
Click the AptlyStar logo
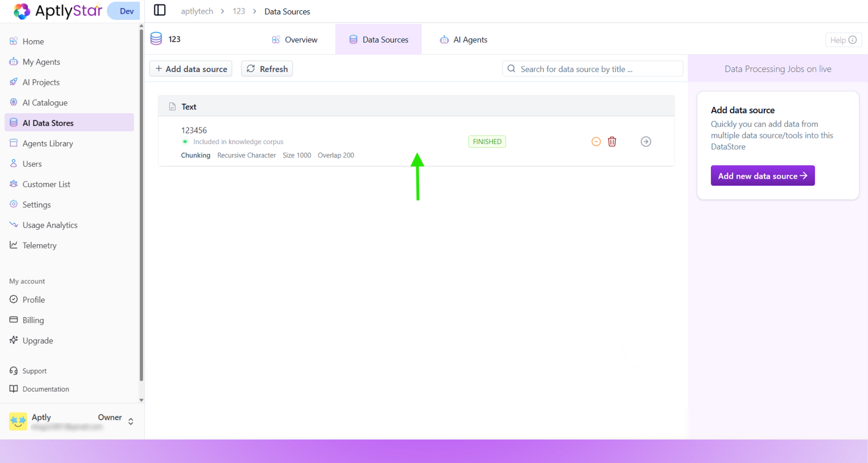(58, 11)
